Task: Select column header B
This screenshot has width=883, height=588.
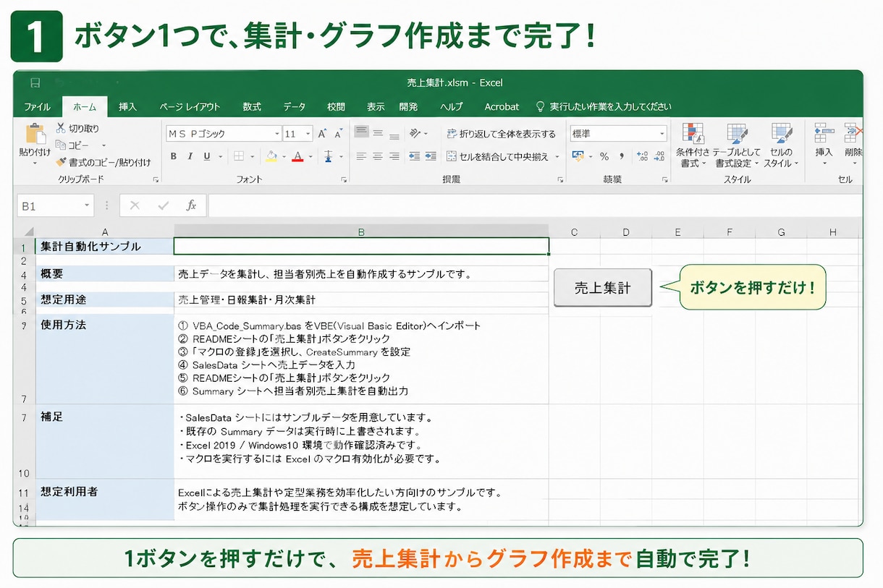Action: point(361,231)
